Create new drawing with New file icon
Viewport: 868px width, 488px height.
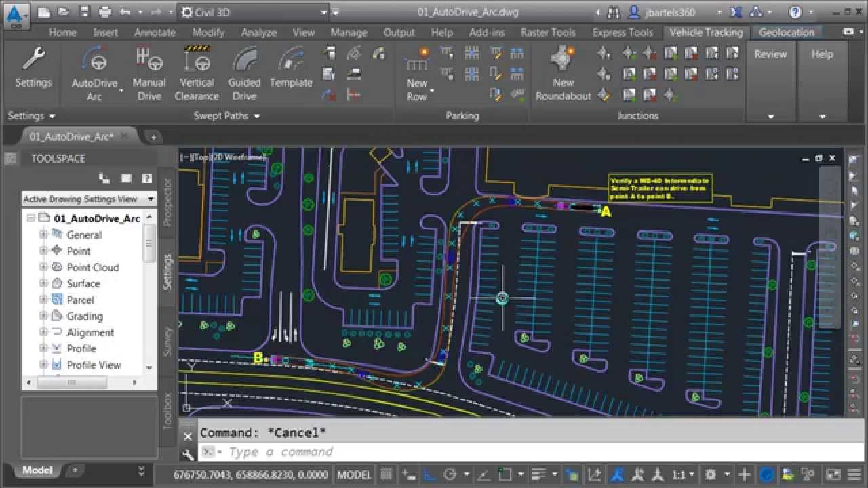(x=43, y=12)
